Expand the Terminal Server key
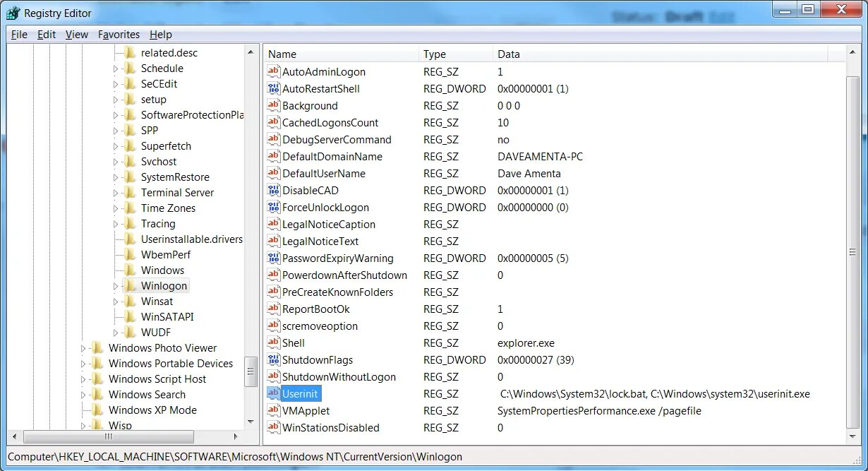 116,193
